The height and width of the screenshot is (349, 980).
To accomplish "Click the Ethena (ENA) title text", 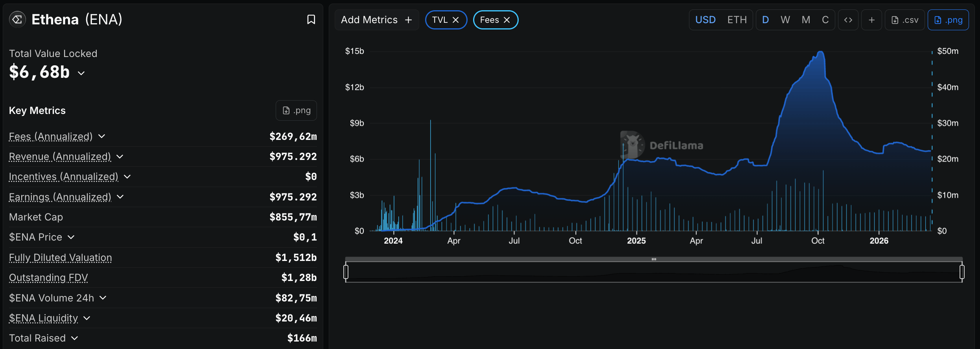I will tap(77, 19).
